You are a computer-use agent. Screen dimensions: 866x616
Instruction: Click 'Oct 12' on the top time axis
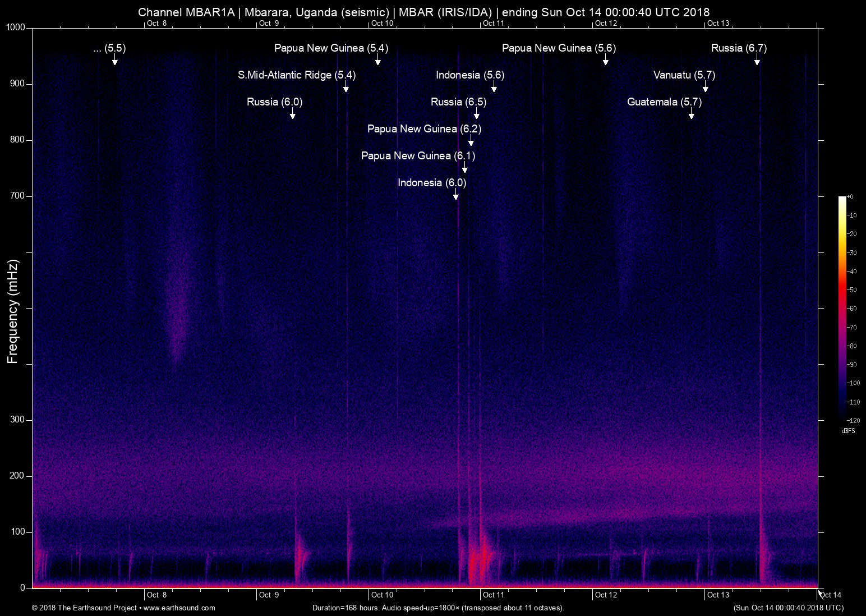point(606,23)
